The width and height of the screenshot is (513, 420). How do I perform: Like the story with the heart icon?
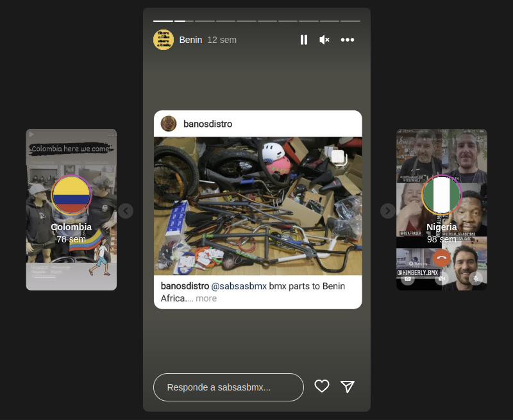click(x=322, y=386)
